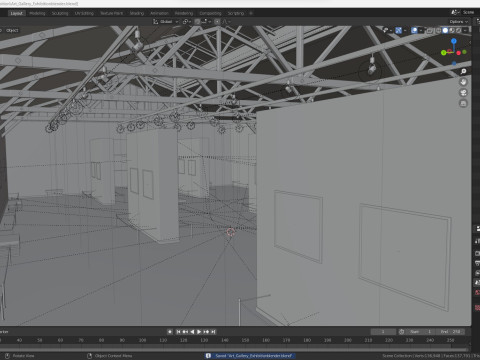480x360 pixels.
Task: Open the pivot point dropdown
Action: [x=186, y=22]
